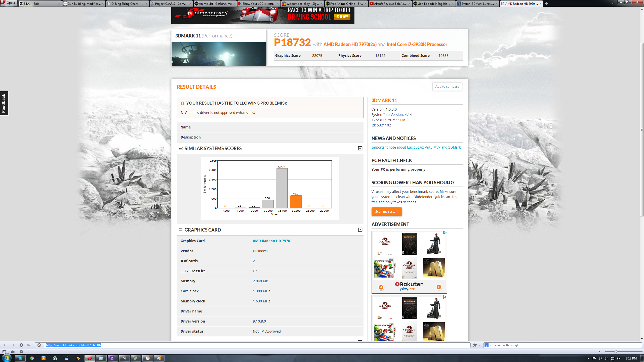Screen dimensions: 644x362
Task: Bookmark the page with the star icon
Action: pyautogui.click(x=475, y=345)
